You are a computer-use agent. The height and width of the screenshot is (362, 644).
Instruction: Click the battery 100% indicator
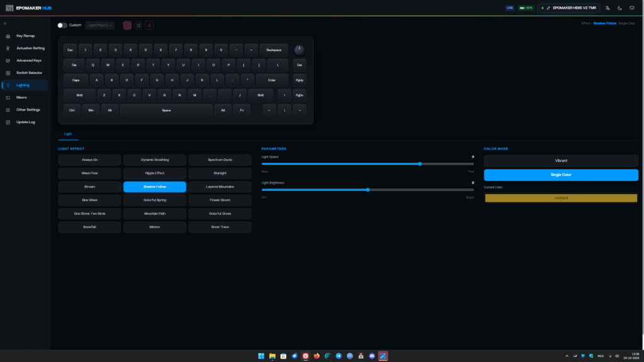(526, 8)
